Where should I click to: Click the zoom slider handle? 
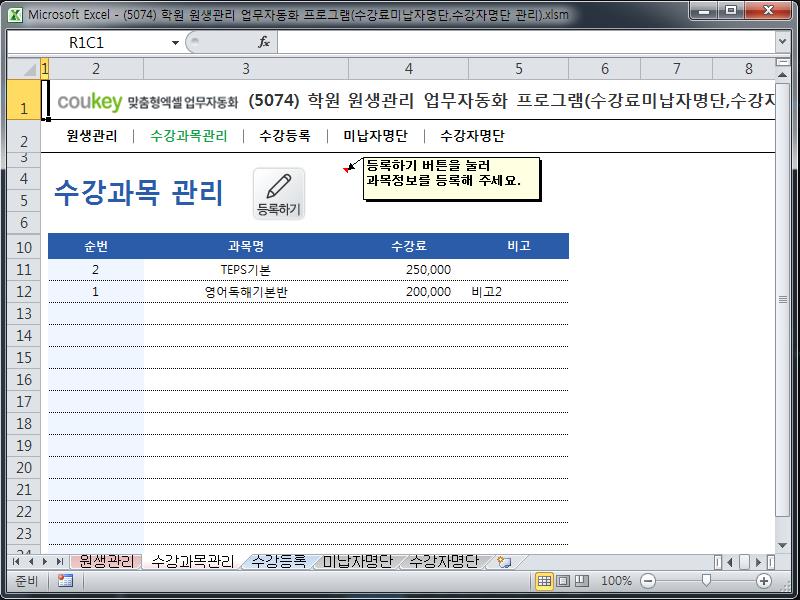[706, 581]
